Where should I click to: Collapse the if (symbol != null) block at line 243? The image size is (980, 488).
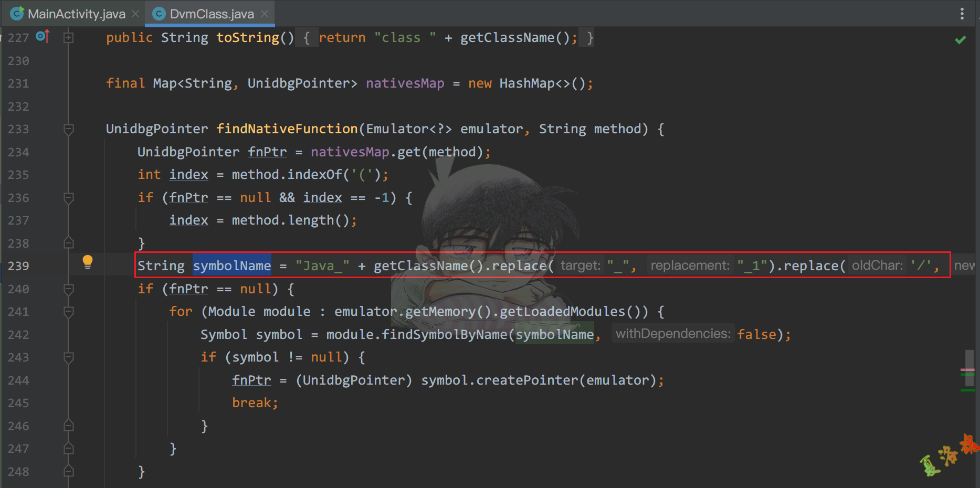(x=68, y=357)
